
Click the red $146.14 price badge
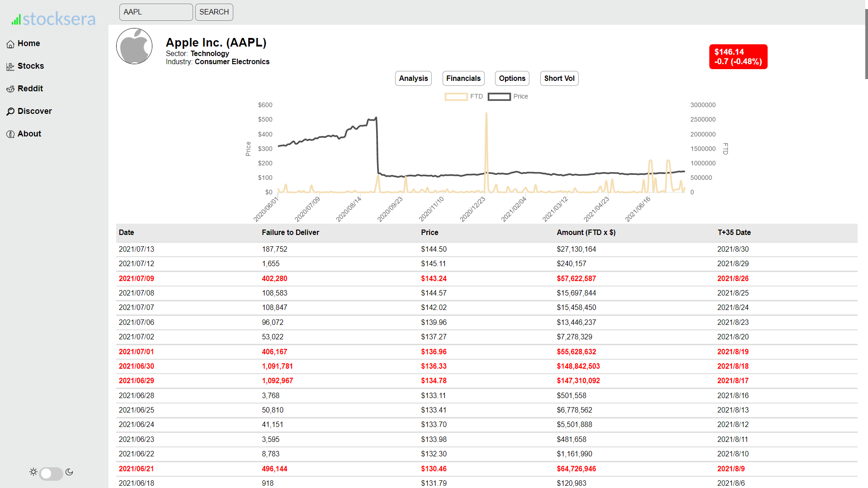[738, 56]
